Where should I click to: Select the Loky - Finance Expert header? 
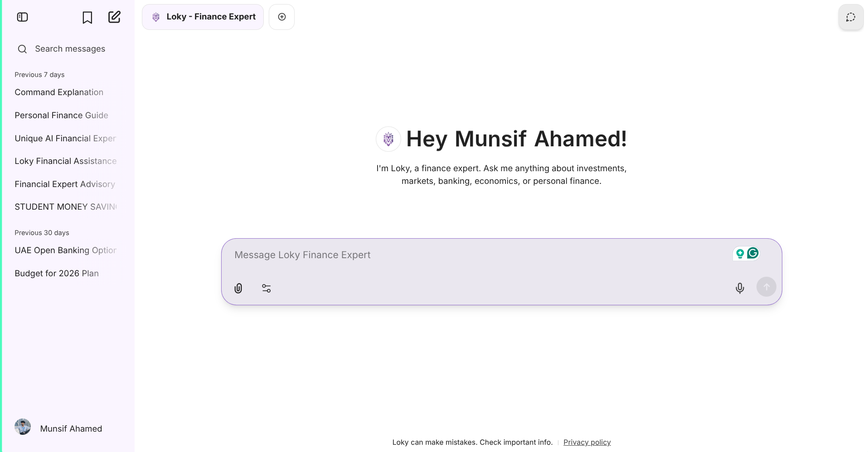coord(203,17)
